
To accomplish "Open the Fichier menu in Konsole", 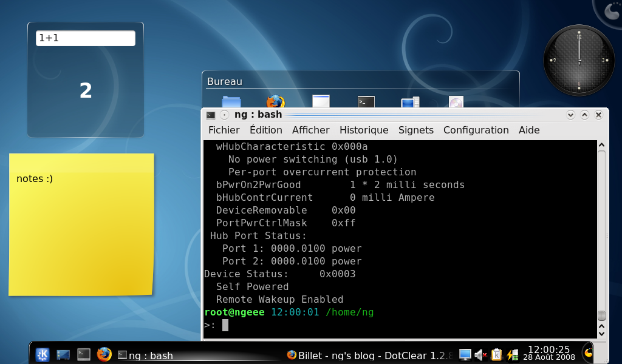I will pyautogui.click(x=224, y=130).
